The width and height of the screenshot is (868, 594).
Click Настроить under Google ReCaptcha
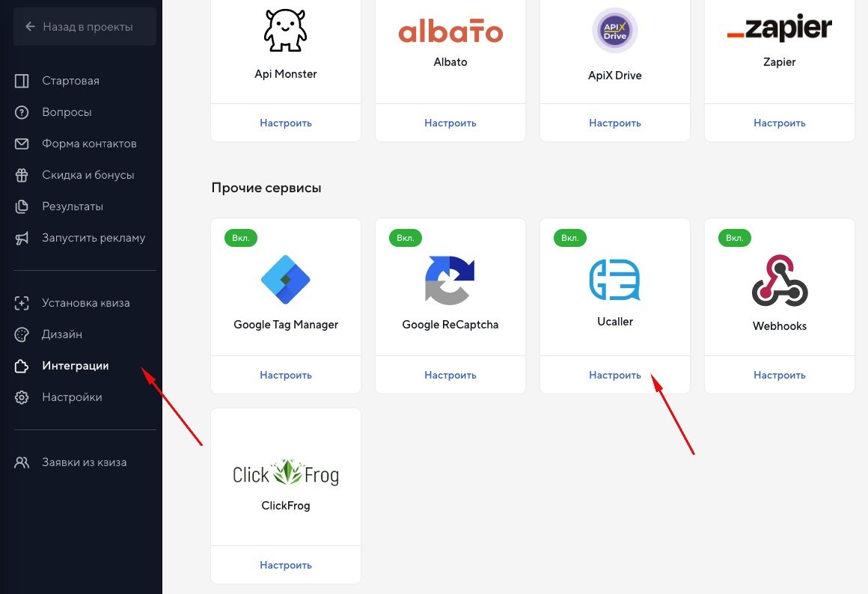pos(450,376)
